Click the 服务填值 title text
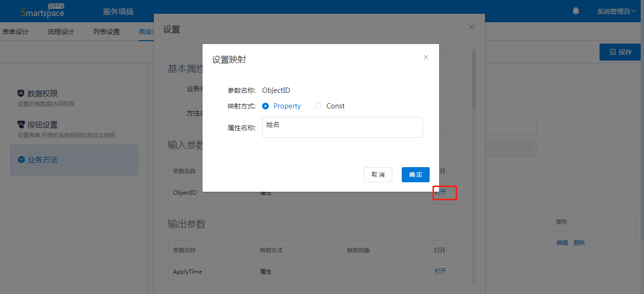 coord(118,11)
